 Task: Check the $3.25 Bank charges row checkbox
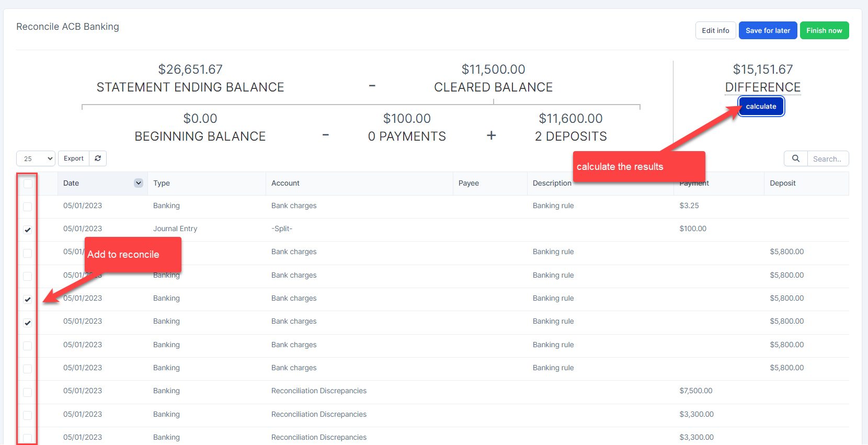coord(28,207)
